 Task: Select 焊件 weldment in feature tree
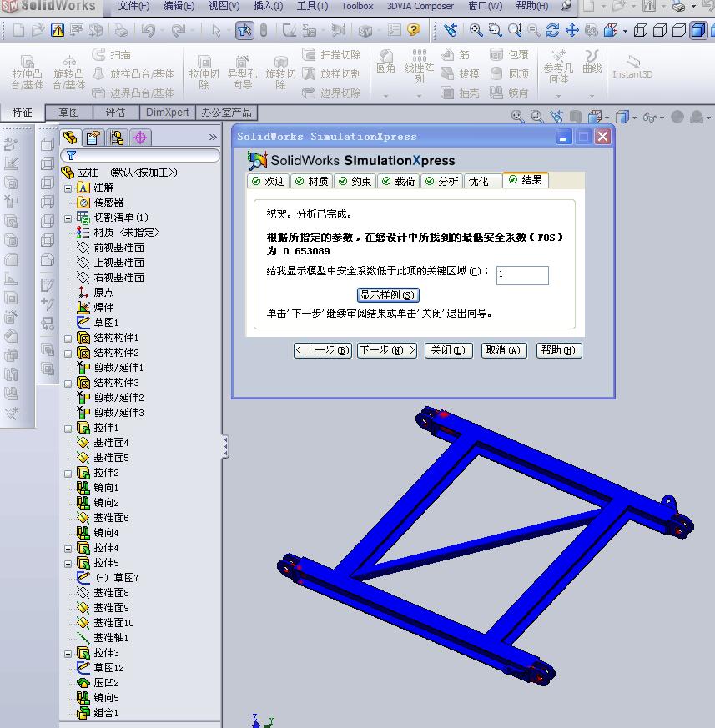95,307
